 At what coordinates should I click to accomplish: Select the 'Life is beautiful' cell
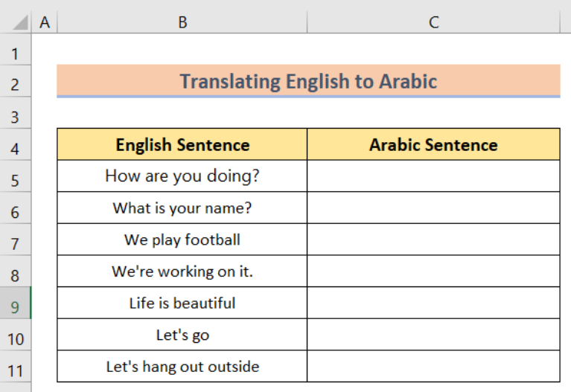(182, 303)
